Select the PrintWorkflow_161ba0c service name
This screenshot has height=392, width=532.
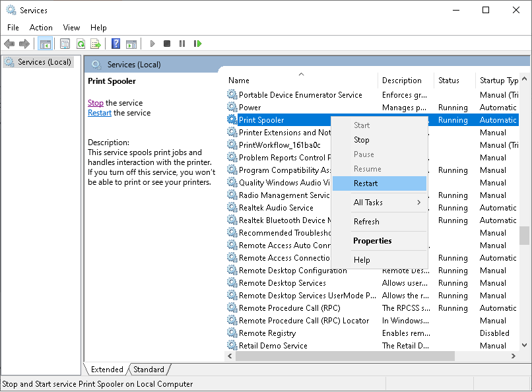pos(280,145)
